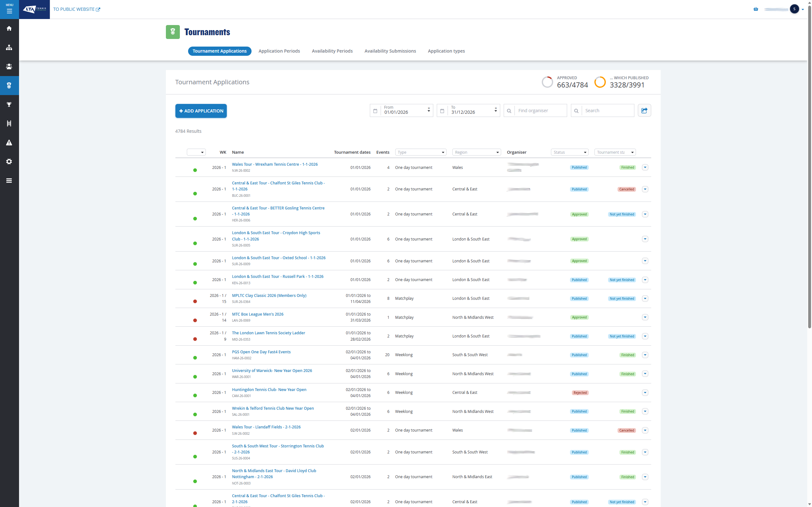Open the people group sidebar icon
Image resolution: width=812 pixels, height=507 pixels.
click(x=10, y=67)
